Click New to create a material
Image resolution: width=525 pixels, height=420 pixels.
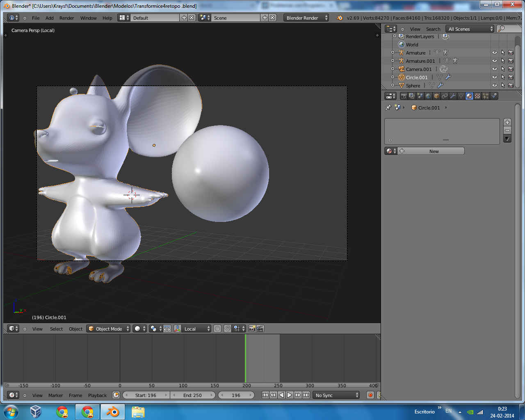tap(431, 151)
